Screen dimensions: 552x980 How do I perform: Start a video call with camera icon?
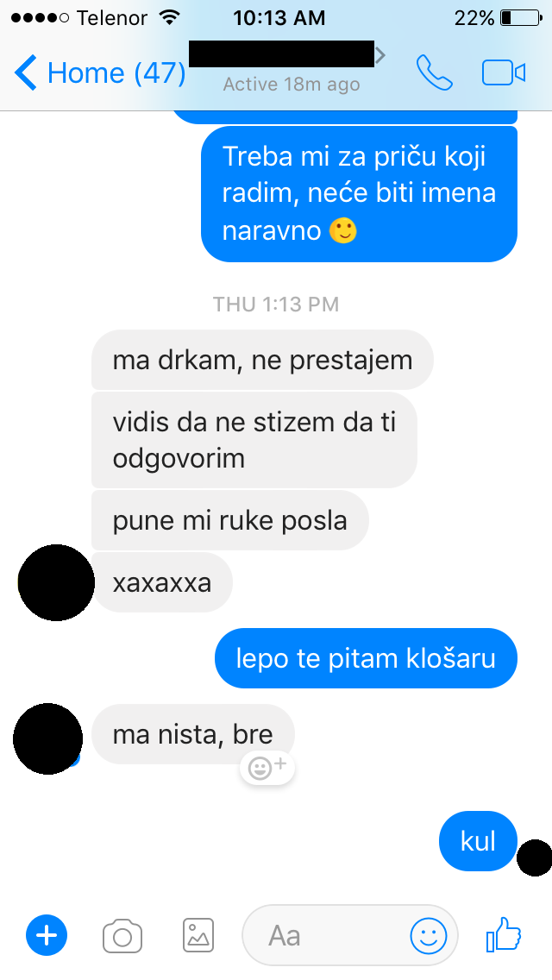tap(503, 72)
